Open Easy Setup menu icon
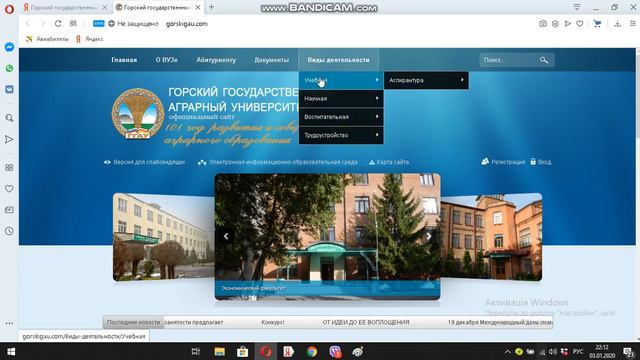Image resolution: width=640 pixels, height=360 pixels. [633, 24]
